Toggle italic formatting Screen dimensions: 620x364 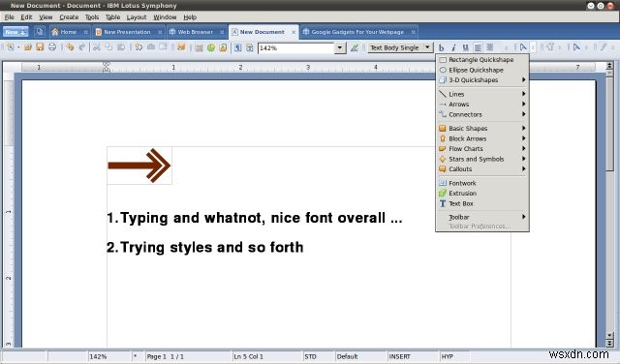point(453,47)
